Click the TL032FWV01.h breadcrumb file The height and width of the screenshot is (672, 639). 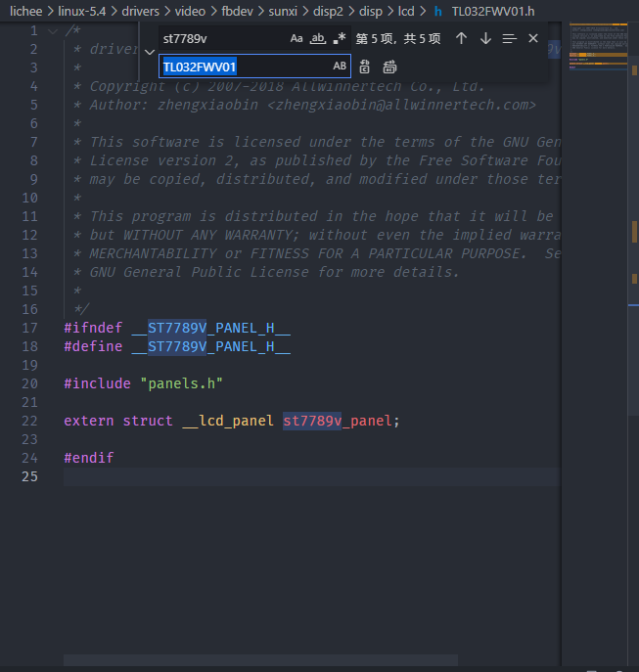492,11
